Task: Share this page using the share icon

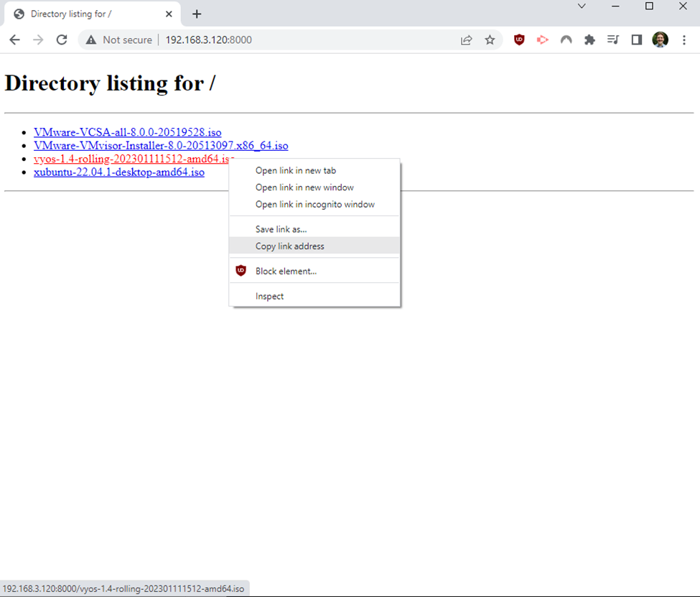Action: tap(466, 40)
